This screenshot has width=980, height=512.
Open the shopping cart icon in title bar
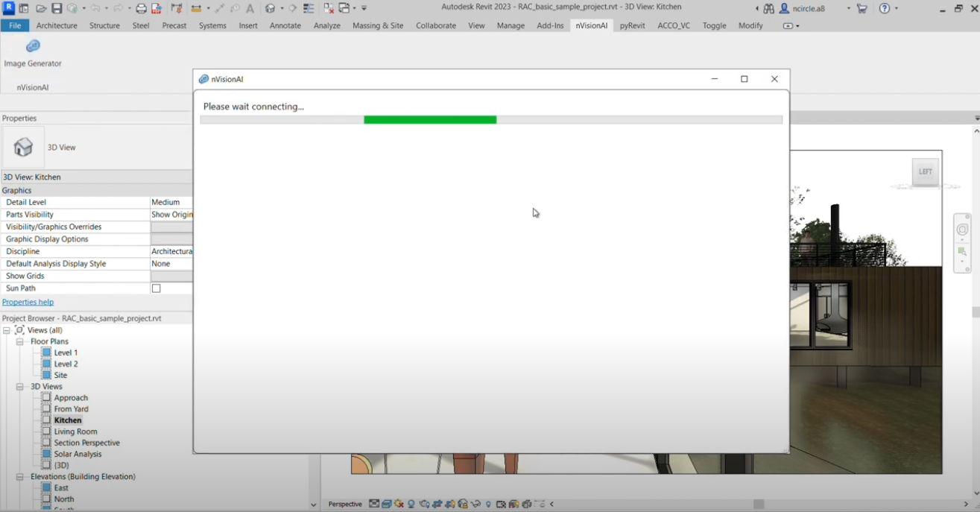[862, 8]
